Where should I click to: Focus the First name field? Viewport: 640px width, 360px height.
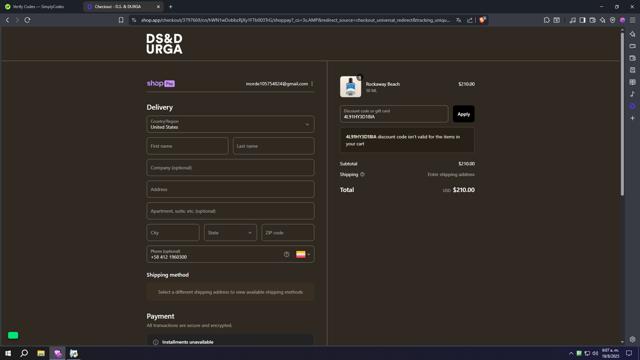pos(187,146)
